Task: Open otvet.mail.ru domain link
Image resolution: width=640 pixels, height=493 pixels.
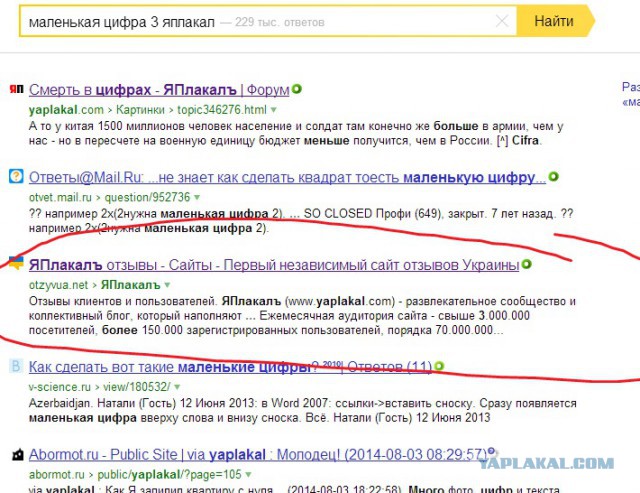Action: click(60, 198)
